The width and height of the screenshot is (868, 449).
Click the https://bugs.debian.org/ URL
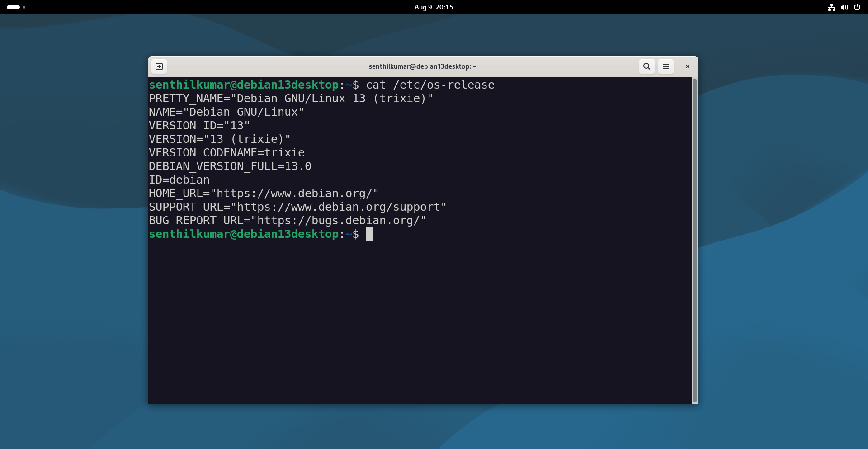point(338,221)
